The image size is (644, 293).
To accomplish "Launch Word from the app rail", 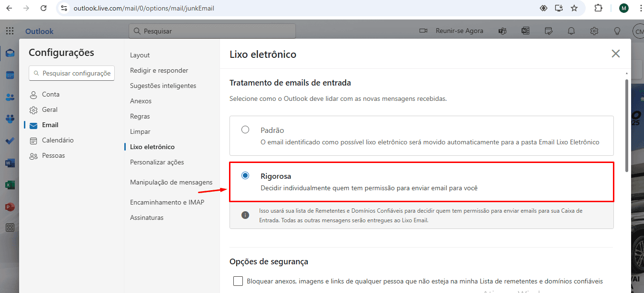I will coord(10,163).
